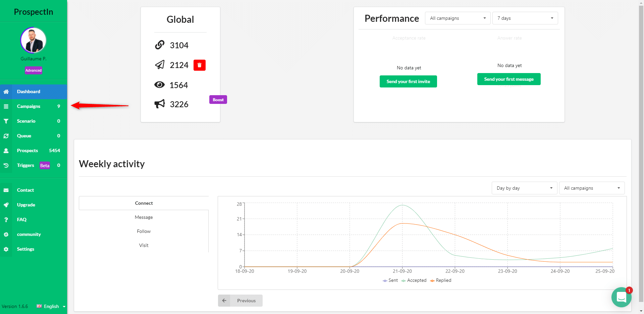The height and width of the screenshot is (314, 644).
Task: Click the Version 1.6.6 text
Action: (x=15, y=306)
